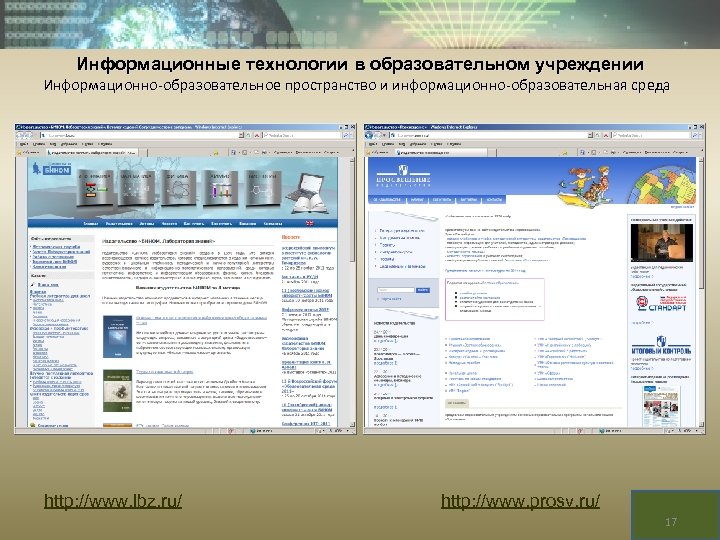Open the address dropdown in the БИНОМ browser
This screenshot has width=720, height=540.
tap(242, 135)
